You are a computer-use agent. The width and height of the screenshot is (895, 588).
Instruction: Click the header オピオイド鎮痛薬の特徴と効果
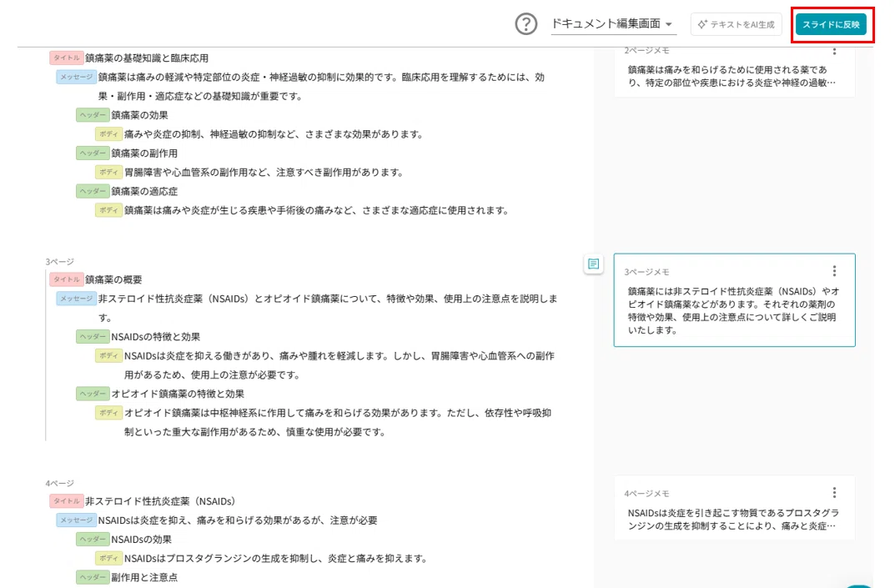[178, 394]
